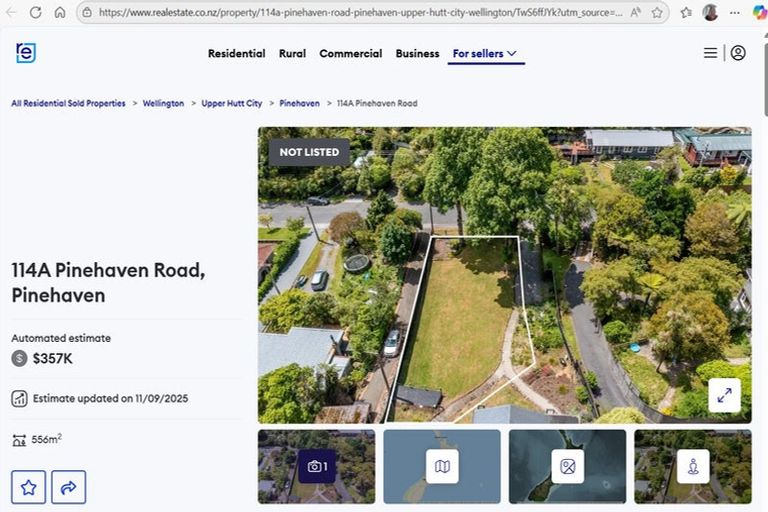
Task: Click the Automated estimate label
Action: (61, 338)
